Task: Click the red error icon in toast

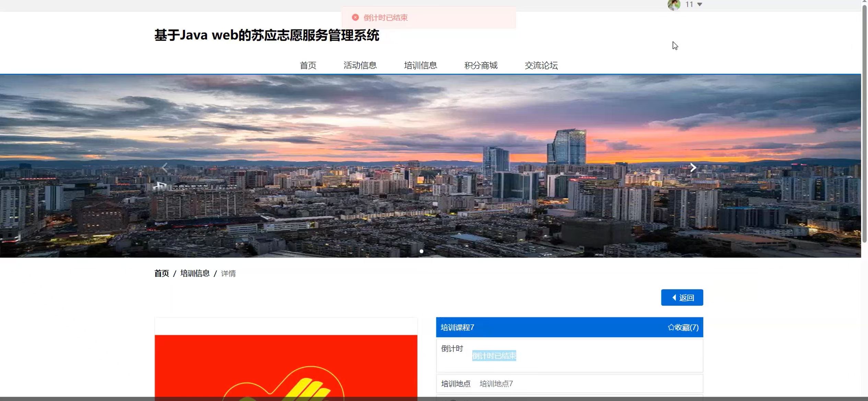Action: coord(355,17)
